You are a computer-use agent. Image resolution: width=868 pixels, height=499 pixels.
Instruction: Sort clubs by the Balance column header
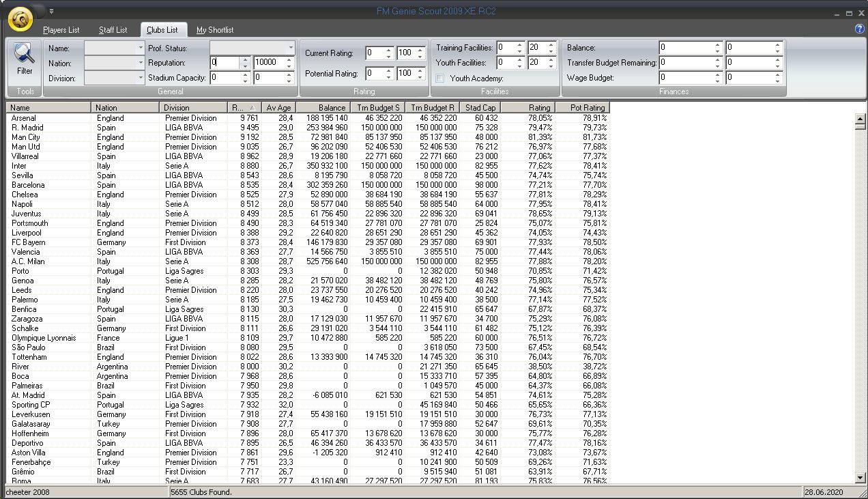(323, 108)
